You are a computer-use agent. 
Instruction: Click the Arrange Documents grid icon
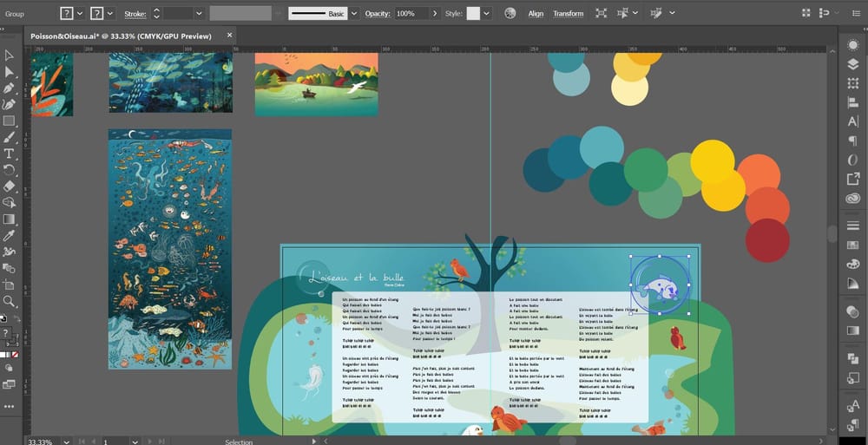pyautogui.click(x=806, y=13)
